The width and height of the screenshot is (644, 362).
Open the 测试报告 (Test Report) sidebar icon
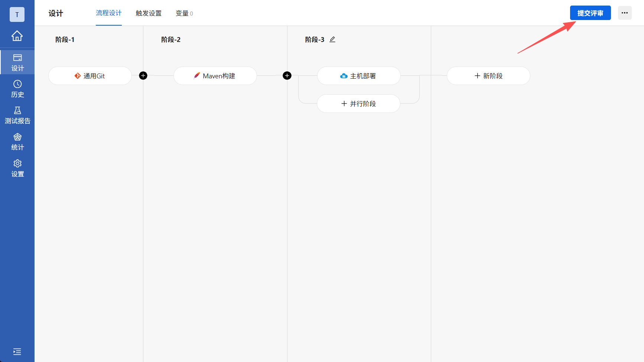coord(17,115)
